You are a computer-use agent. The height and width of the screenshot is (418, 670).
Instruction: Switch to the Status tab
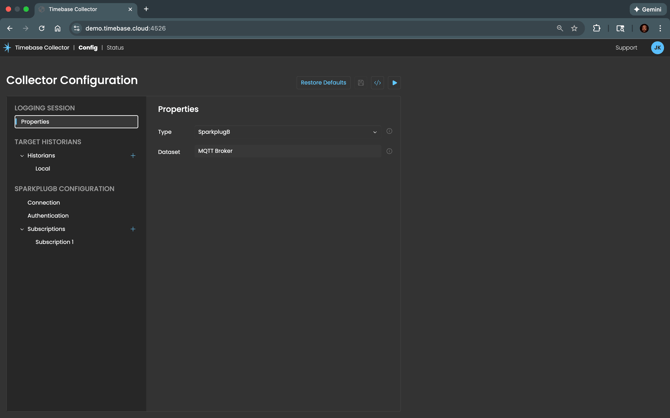tap(115, 48)
